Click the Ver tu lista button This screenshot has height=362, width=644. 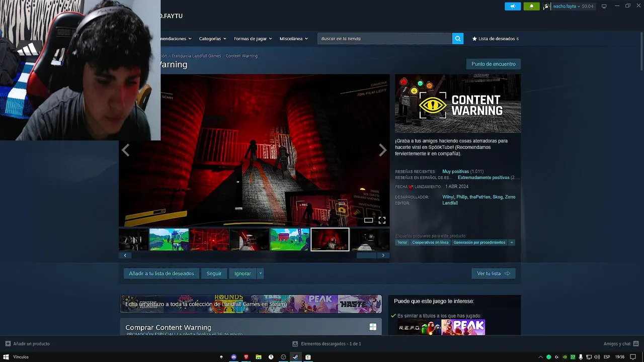point(494,274)
